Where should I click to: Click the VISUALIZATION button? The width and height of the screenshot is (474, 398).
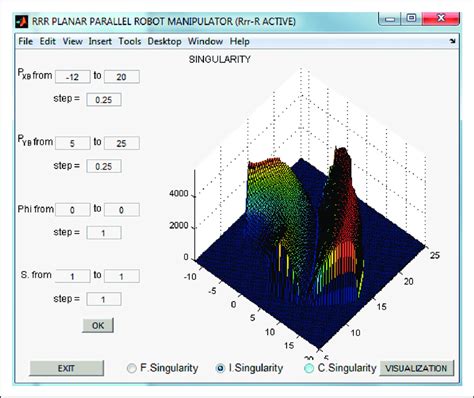pyautogui.click(x=416, y=368)
